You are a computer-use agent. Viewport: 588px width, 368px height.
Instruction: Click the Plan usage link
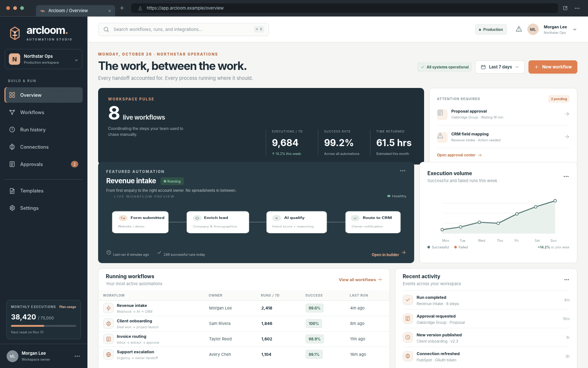(68, 307)
